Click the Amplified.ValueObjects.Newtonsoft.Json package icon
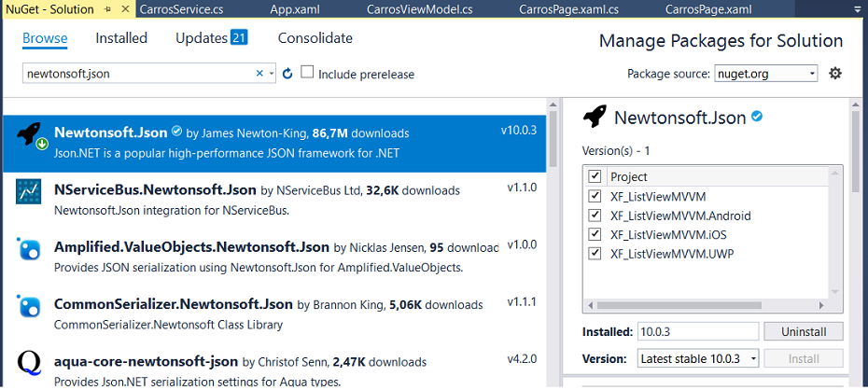 point(28,249)
